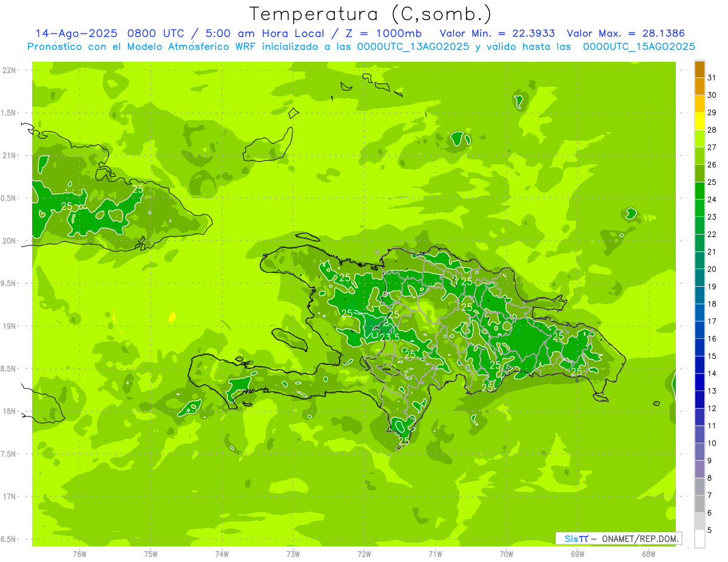Click the yellow swatch between 28 and 29
Image resolution: width=728 pixels, height=562 pixels.
(699, 121)
